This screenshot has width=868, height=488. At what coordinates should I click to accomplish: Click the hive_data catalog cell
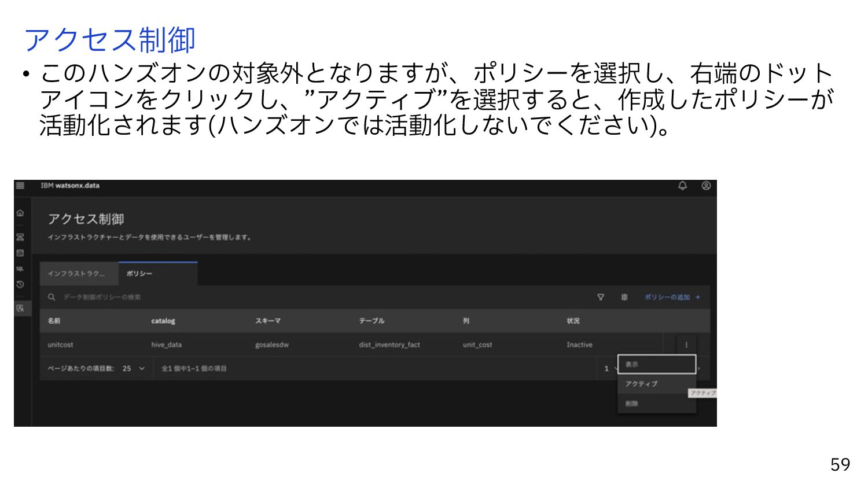coord(167,345)
